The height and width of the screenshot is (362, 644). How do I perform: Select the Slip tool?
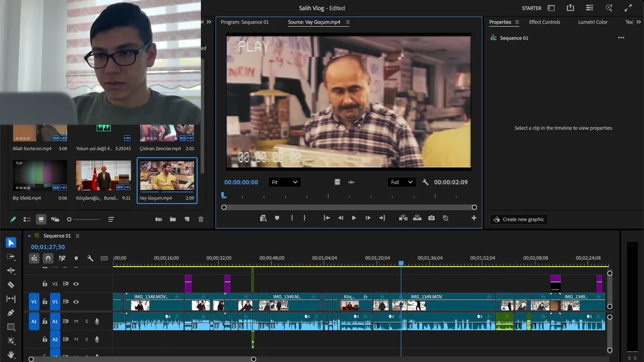tap(11, 299)
